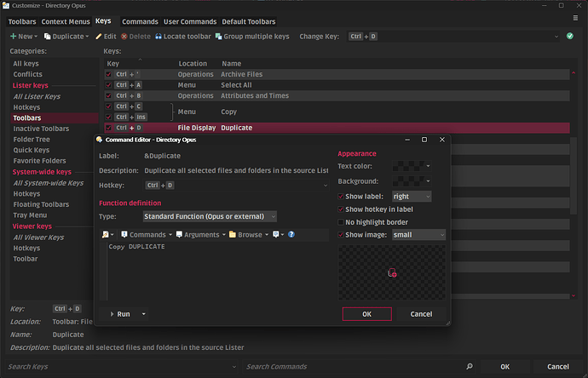The height and width of the screenshot is (378, 588).
Task: Select the Folder Tree category
Action: tap(32, 140)
